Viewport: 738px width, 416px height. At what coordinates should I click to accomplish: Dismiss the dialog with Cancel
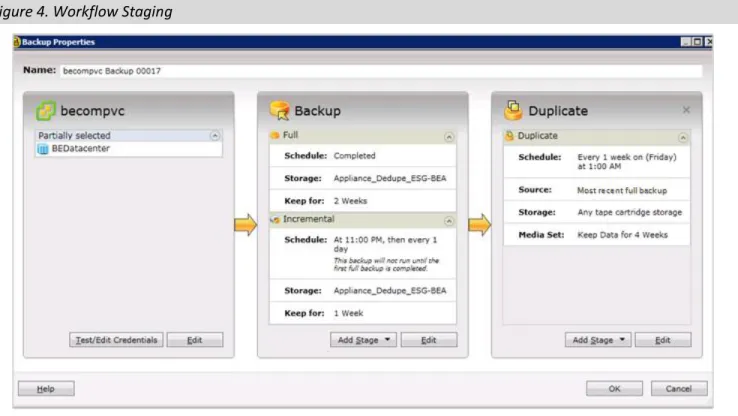tap(679, 389)
